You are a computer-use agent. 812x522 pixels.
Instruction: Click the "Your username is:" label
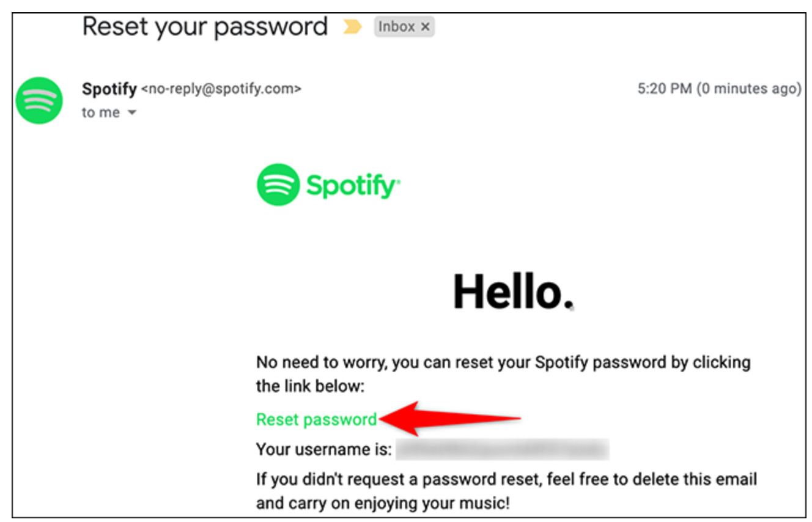point(323,450)
